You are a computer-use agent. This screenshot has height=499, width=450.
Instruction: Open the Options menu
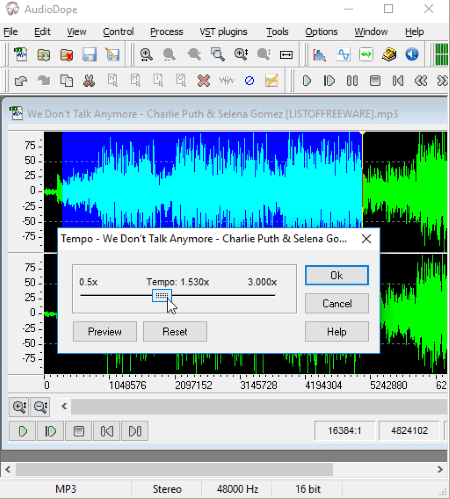[x=321, y=32]
